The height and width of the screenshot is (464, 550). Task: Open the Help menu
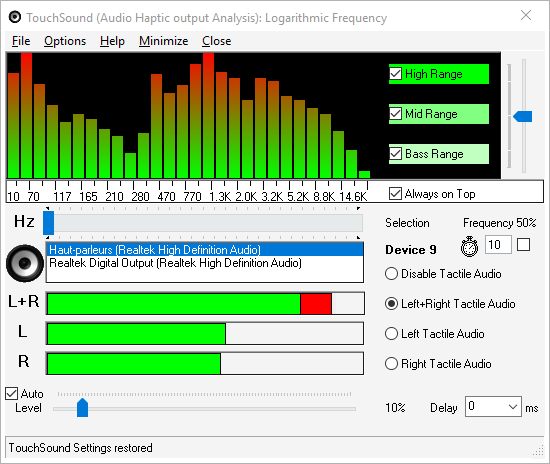(x=112, y=41)
